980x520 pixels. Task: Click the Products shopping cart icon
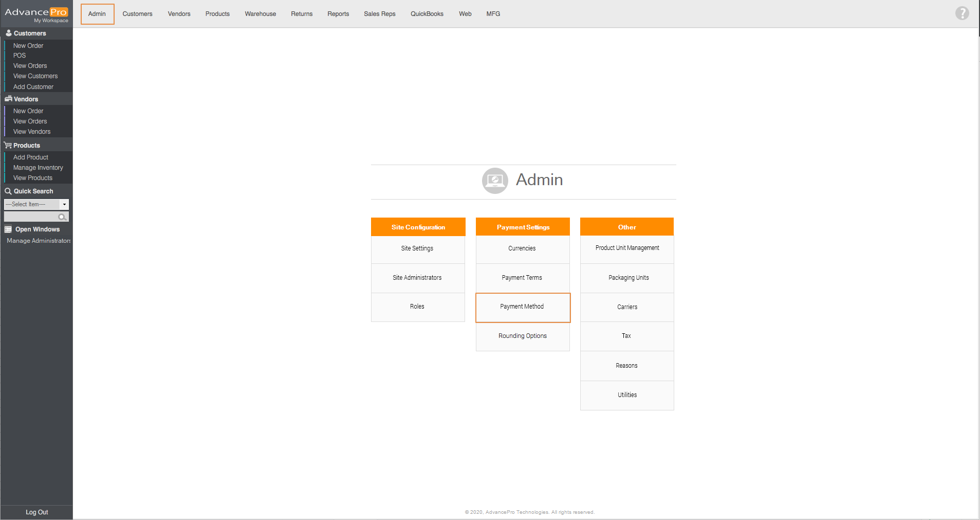click(8, 146)
